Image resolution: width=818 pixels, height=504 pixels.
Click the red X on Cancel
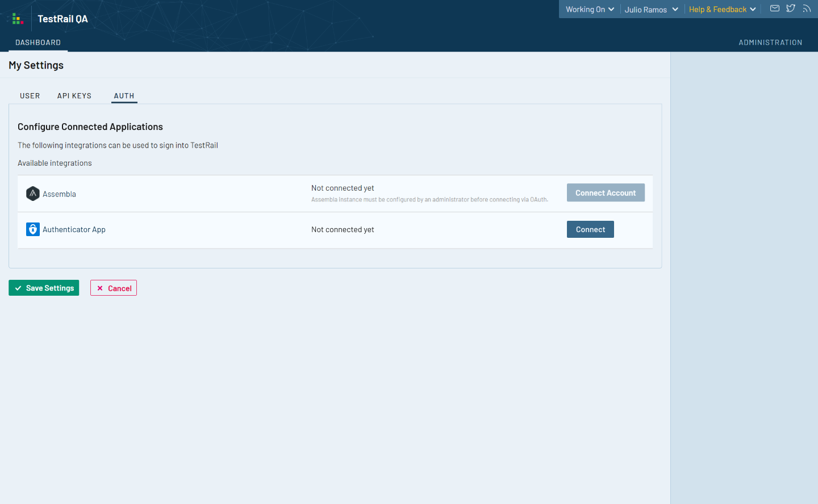pyautogui.click(x=100, y=288)
